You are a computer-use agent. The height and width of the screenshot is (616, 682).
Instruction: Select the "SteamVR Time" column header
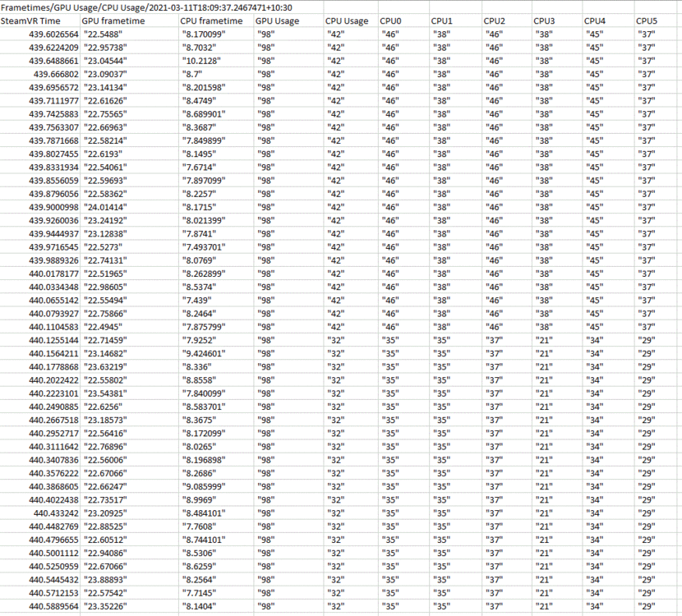pos(33,21)
